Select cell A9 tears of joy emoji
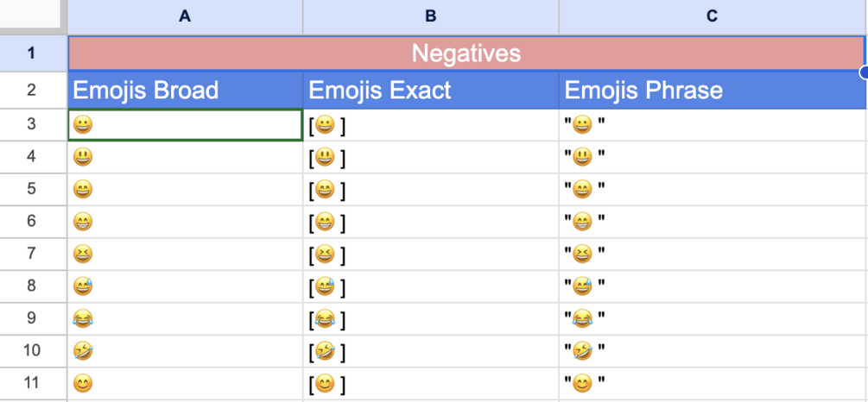This screenshot has height=402, width=868. pyautogui.click(x=185, y=318)
